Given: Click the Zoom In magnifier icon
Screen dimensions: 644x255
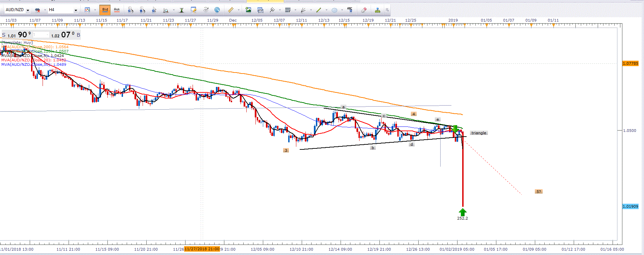Looking at the screenshot, I should 130,10.
